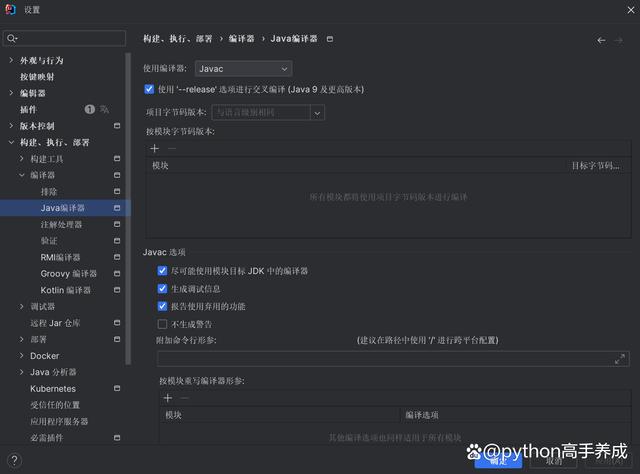Click project icon on 远程 Jar 仓库 row

[117, 323]
